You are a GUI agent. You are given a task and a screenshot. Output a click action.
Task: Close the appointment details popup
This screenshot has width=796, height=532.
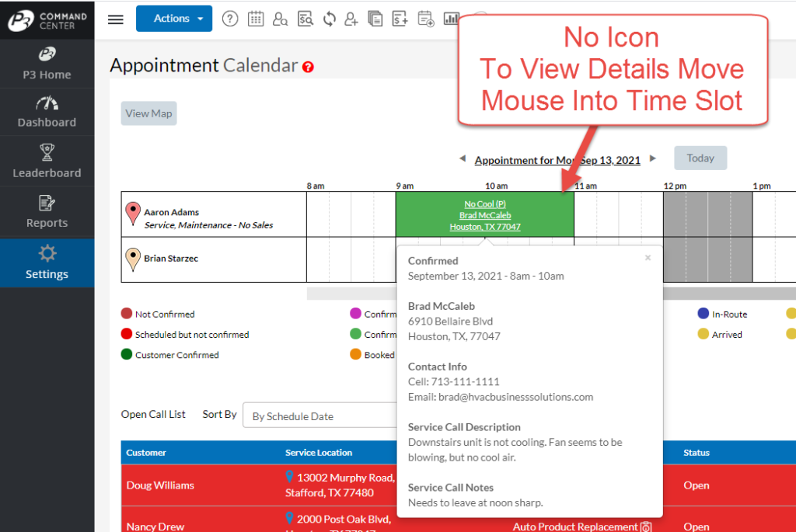pyautogui.click(x=648, y=258)
